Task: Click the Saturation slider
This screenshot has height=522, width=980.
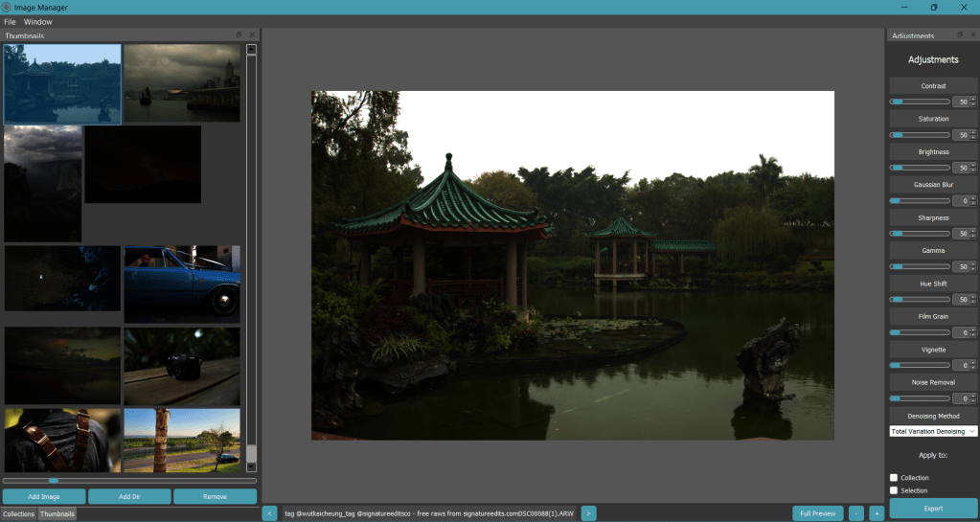Action: click(920, 135)
